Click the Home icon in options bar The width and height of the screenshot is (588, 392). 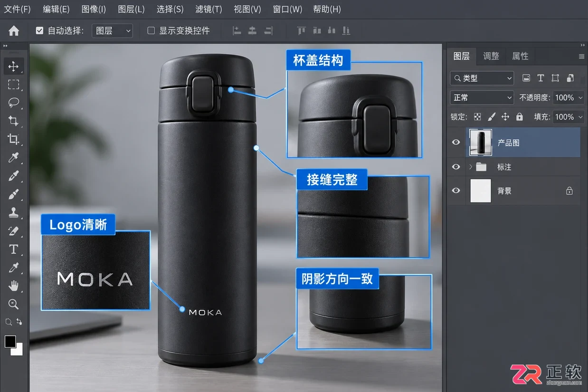click(14, 31)
